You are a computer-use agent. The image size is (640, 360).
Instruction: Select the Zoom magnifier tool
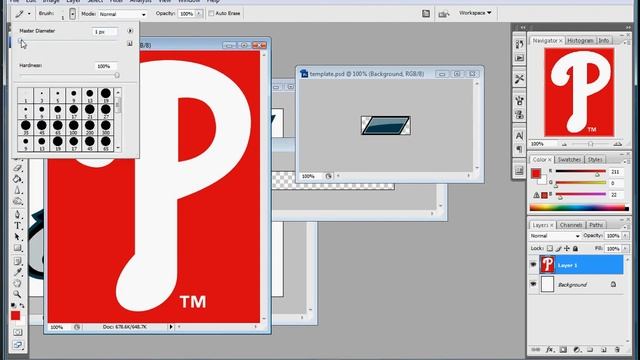point(17,294)
